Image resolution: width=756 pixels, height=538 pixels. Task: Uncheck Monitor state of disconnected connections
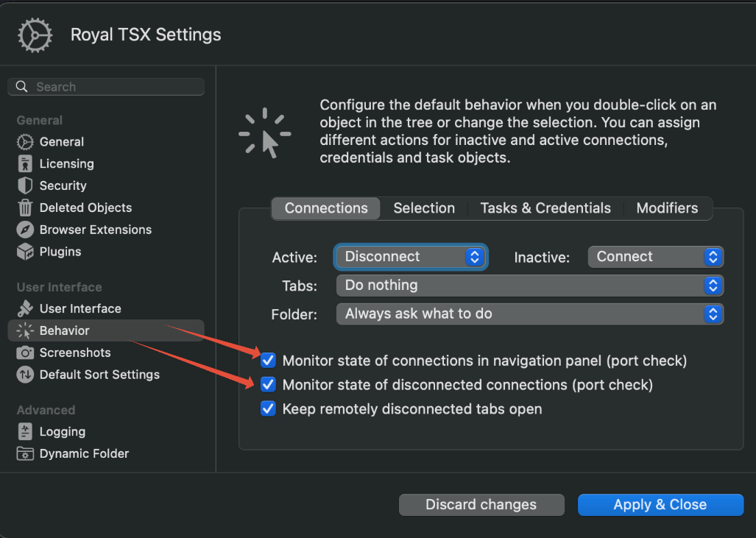pos(268,384)
